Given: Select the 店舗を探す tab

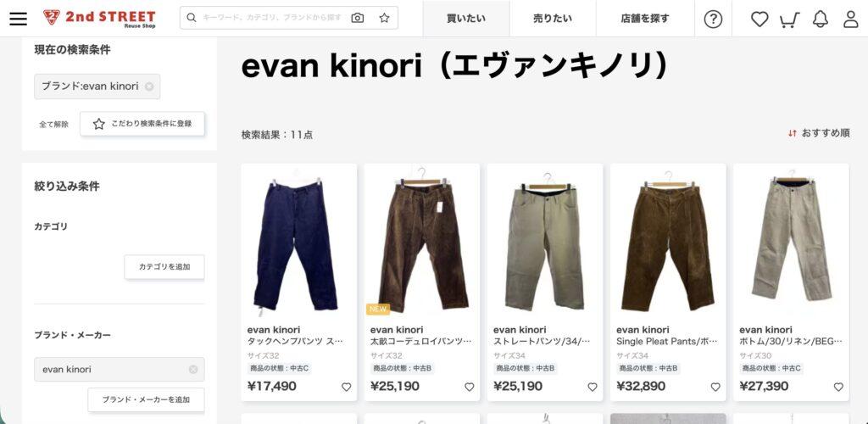Looking at the screenshot, I should point(645,19).
